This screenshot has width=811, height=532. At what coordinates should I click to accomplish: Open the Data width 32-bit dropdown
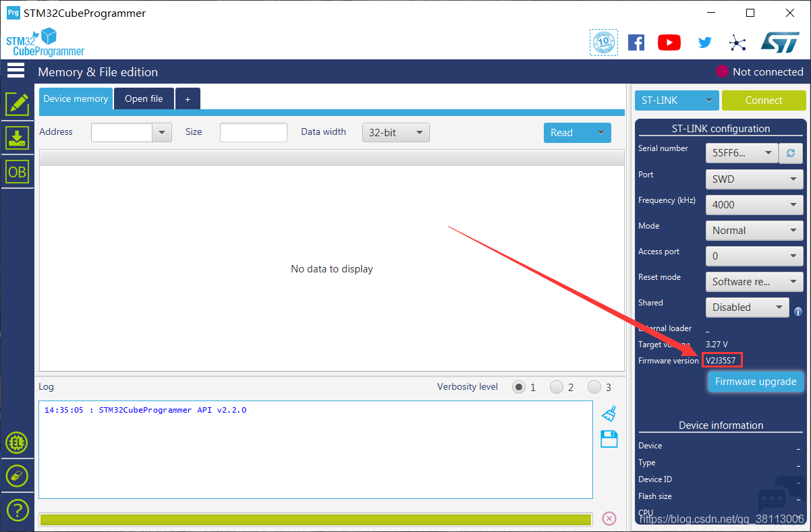pyautogui.click(x=396, y=133)
